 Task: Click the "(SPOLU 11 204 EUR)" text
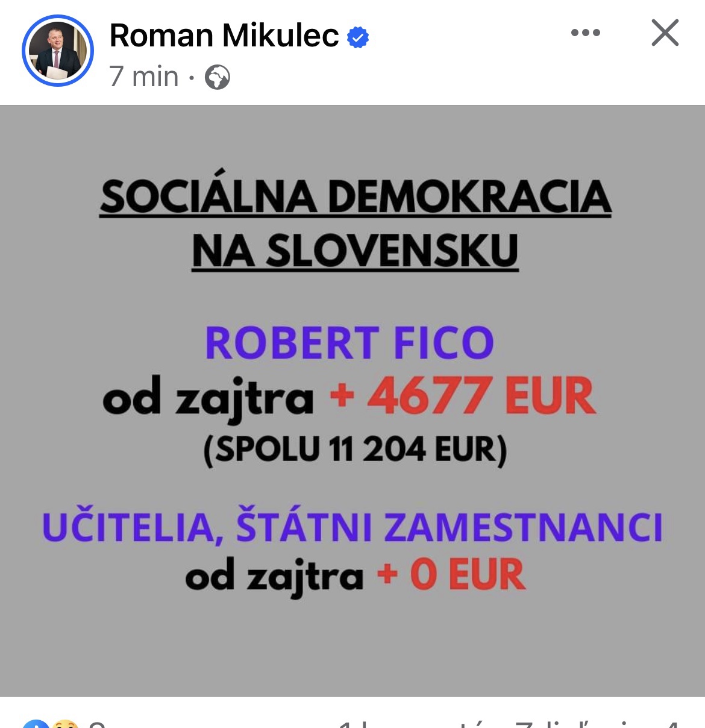tap(356, 450)
